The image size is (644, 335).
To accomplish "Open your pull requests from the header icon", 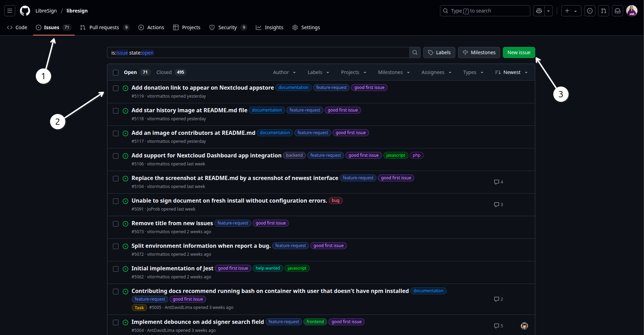I will tap(604, 11).
